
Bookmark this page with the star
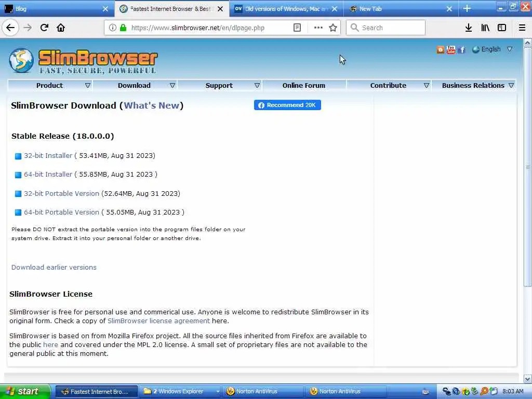(333, 28)
